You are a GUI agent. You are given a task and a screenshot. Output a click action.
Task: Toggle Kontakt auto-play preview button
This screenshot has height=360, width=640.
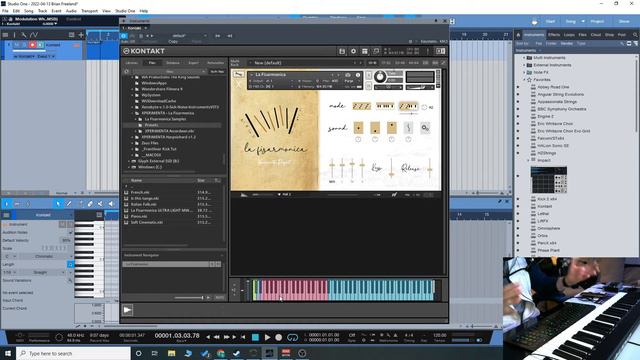point(219,298)
